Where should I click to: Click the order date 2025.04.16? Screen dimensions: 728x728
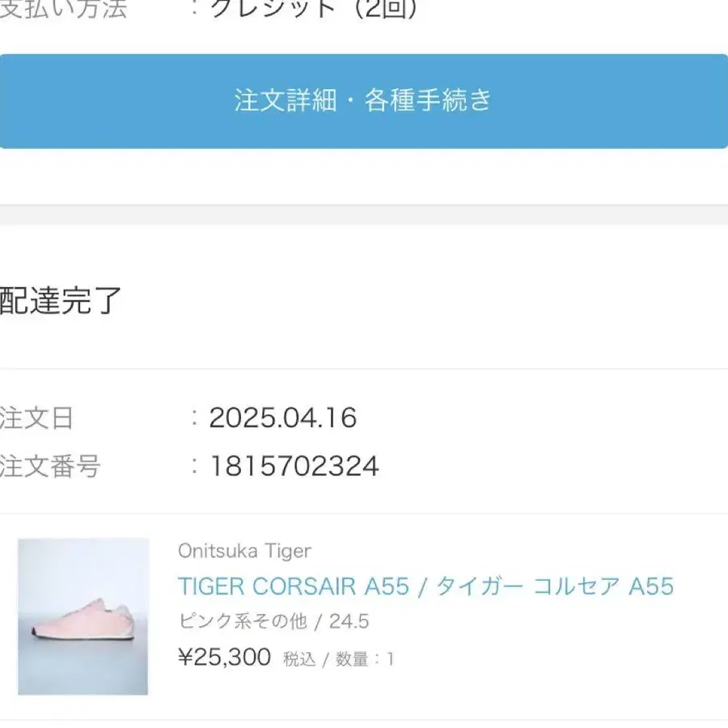pyautogui.click(x=283, y=417)
